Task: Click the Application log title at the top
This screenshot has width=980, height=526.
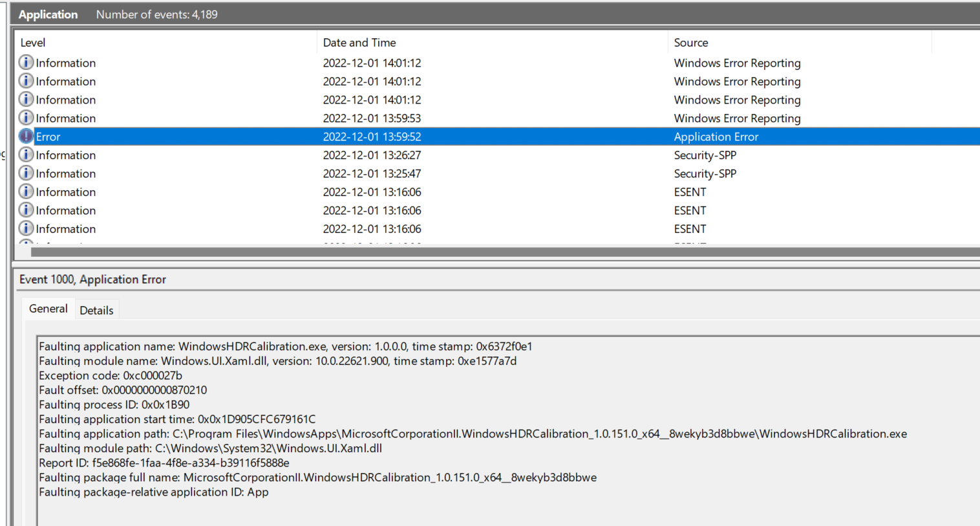Action: point(48,14)
